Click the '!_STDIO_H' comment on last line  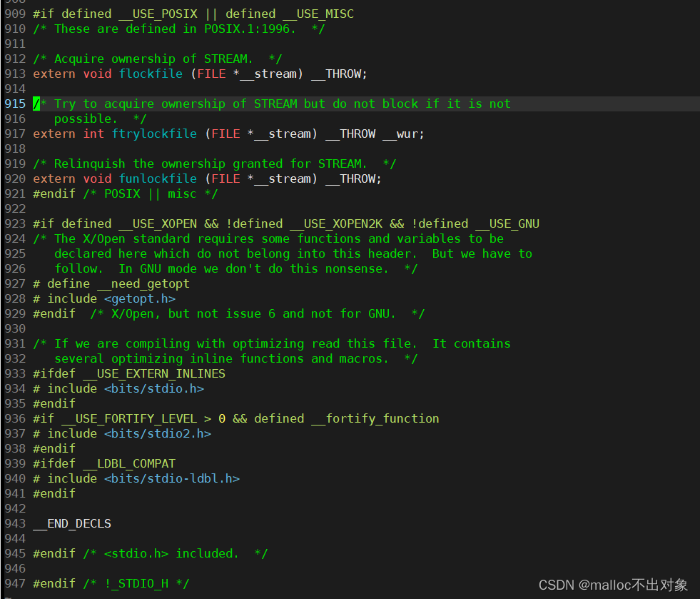point(136,583)
